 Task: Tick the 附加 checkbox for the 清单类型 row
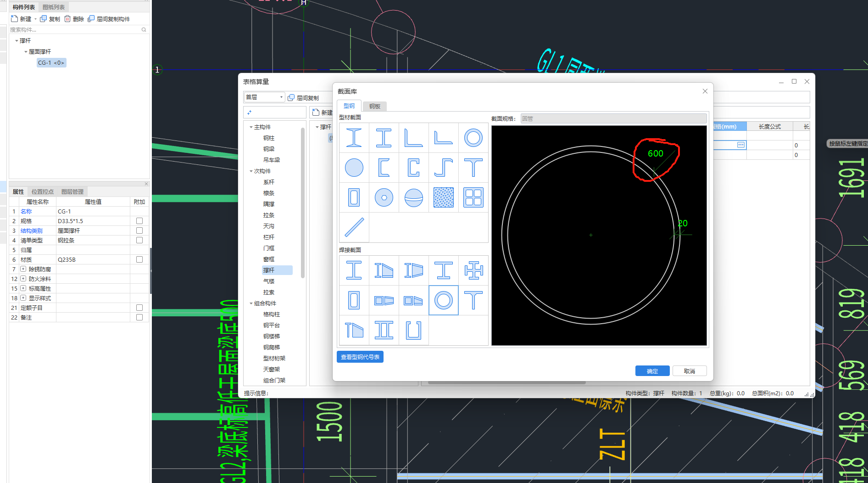[x=139, y=240]
